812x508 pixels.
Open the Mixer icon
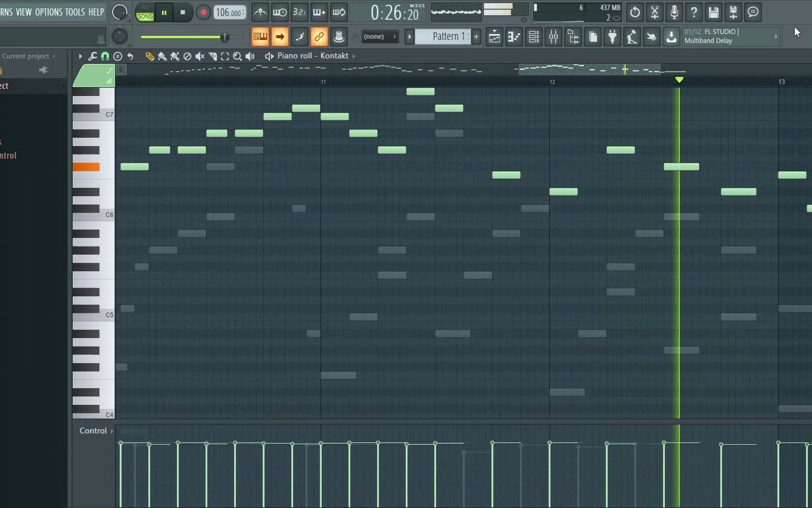553,37
